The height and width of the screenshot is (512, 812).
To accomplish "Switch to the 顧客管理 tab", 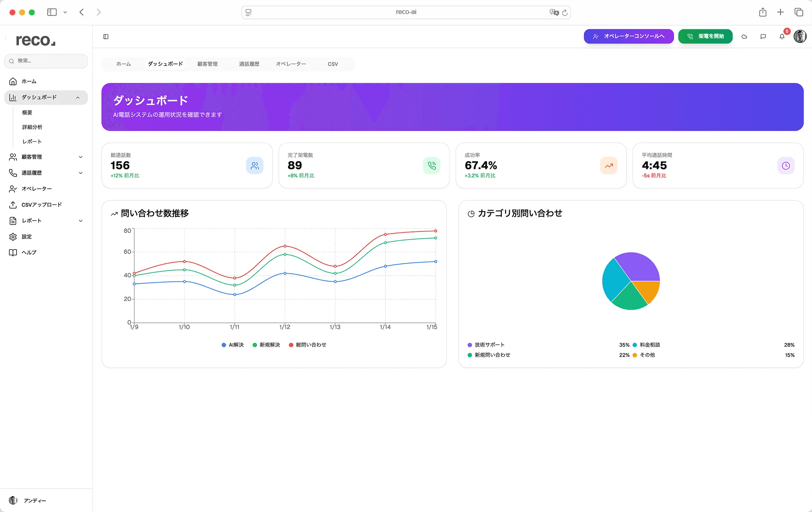I will (x=208, y=64).
